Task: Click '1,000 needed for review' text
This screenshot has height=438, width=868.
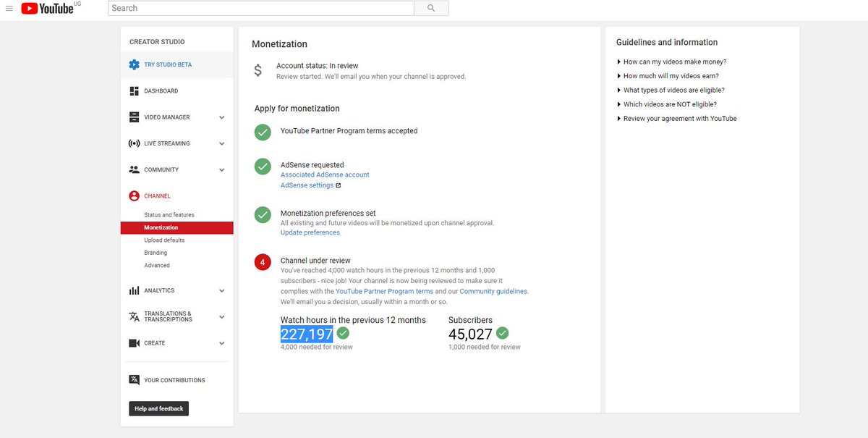Action: tap(485, 348)
